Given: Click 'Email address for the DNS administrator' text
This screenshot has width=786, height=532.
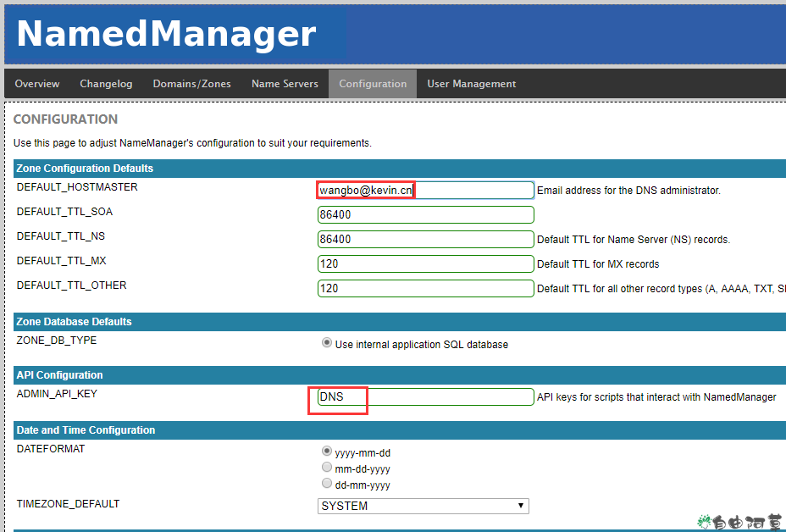Looking at the screenshot, I should coord(628,191).
